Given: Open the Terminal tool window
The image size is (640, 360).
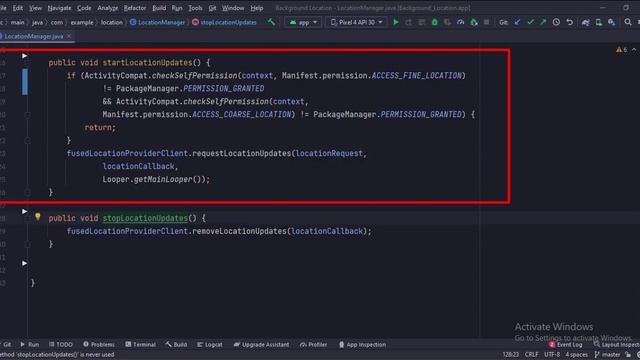Looking at the screenshot, I should pyautogui.click(x=140, y=344).
